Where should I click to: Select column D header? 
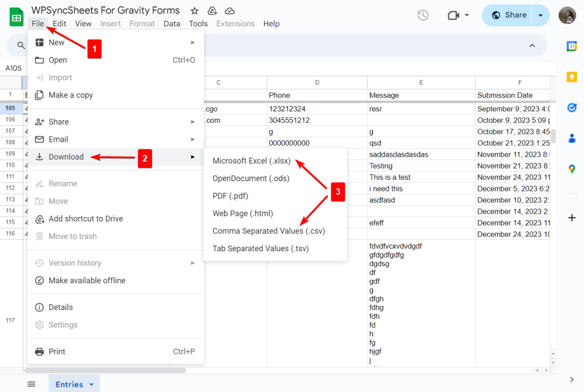pos(317,83)
